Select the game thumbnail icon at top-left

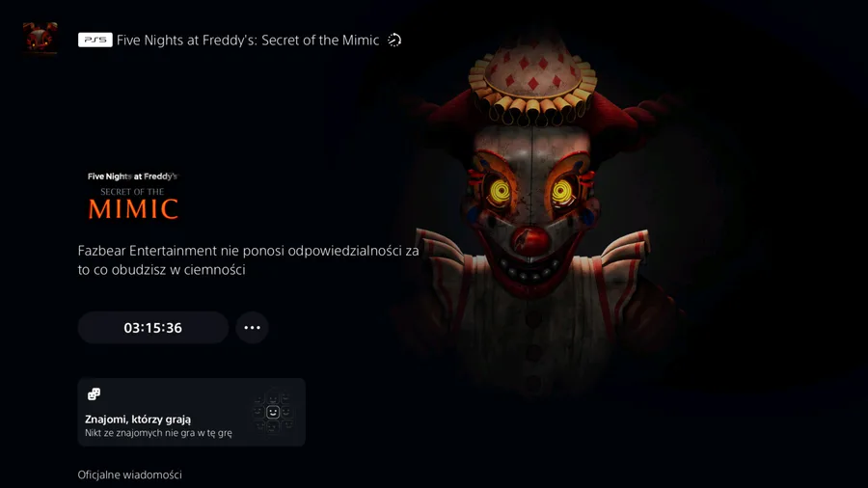[x=40, y=39]
